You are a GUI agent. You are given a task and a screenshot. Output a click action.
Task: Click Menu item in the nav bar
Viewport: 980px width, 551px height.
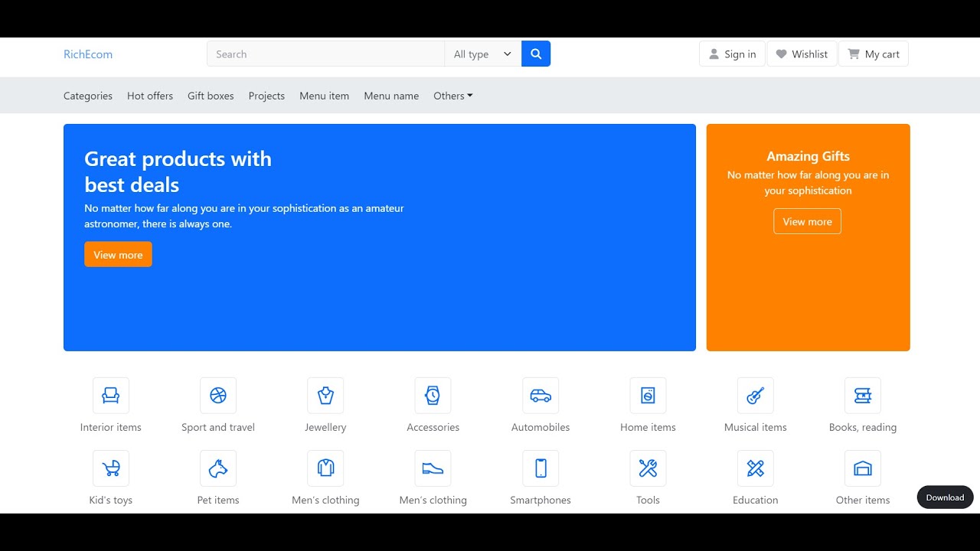[x=325, y=96]
